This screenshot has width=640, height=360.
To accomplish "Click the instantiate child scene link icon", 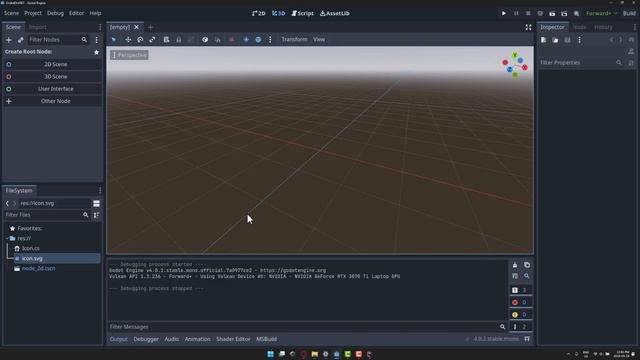I will (x=21, y=40).
